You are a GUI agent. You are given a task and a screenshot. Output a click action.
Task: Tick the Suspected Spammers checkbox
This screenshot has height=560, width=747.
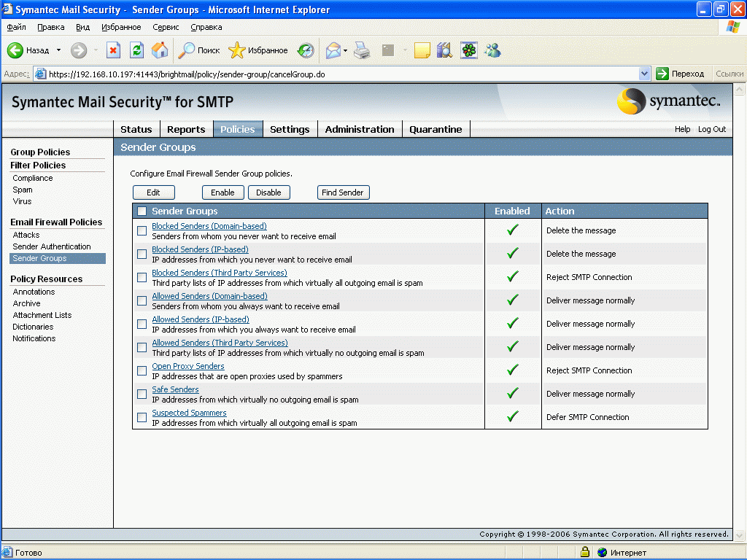click(x=142, y=418)
